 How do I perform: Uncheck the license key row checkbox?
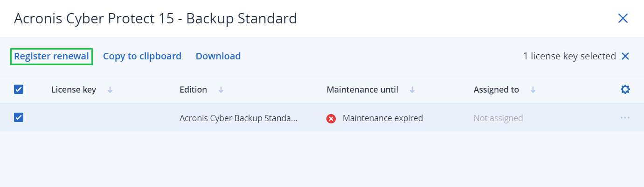point(19,118)
